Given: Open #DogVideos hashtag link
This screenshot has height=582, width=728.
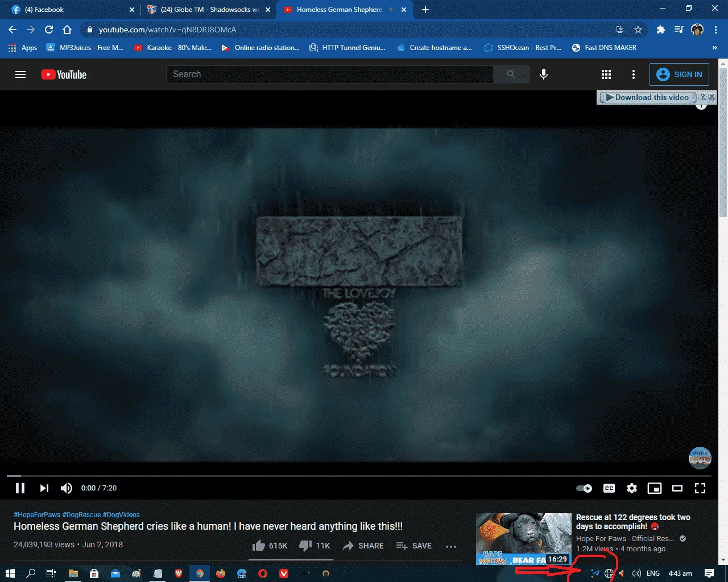Looking at the screenshot, I should [121, 515].
